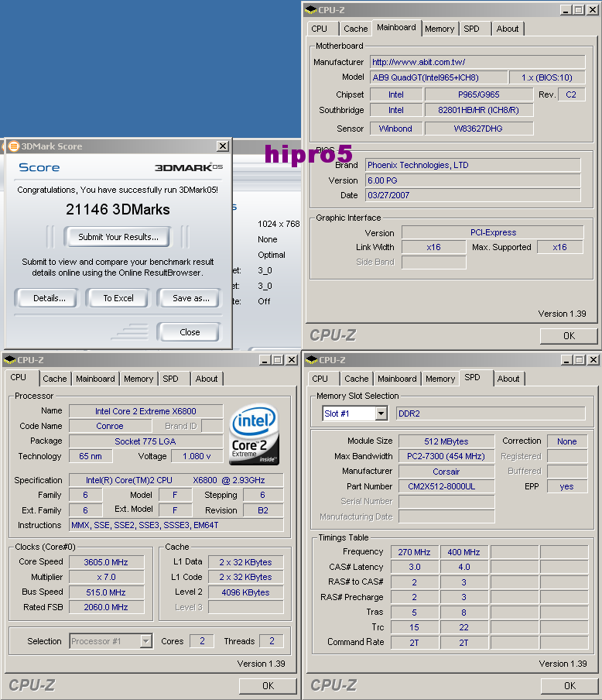
Task: Click the AB9 QuadGT model field
Action: (439, 77)
